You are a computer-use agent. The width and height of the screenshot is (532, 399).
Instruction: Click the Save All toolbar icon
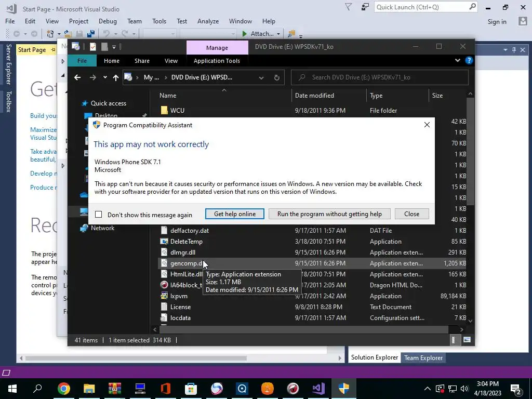point(90,34)
